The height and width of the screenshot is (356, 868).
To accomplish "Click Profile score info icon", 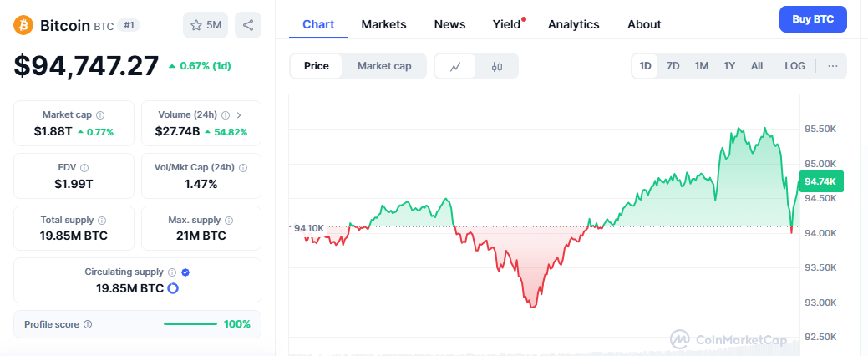I will click(x=88, y=324).
